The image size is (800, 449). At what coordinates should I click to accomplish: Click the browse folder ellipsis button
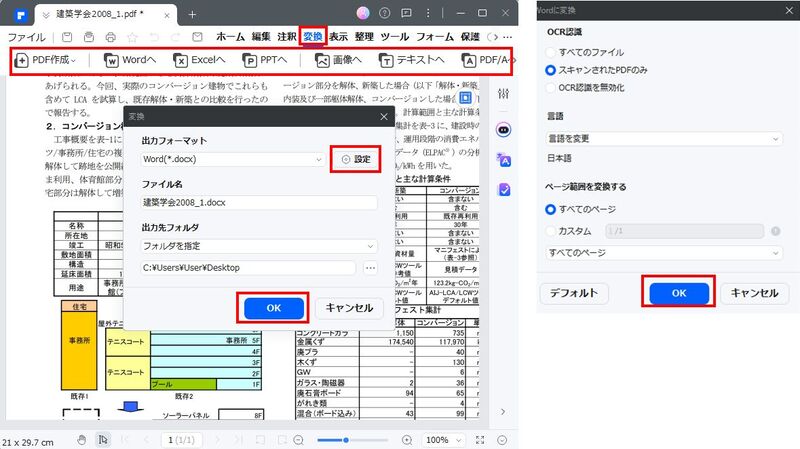(x=370, y=268)
